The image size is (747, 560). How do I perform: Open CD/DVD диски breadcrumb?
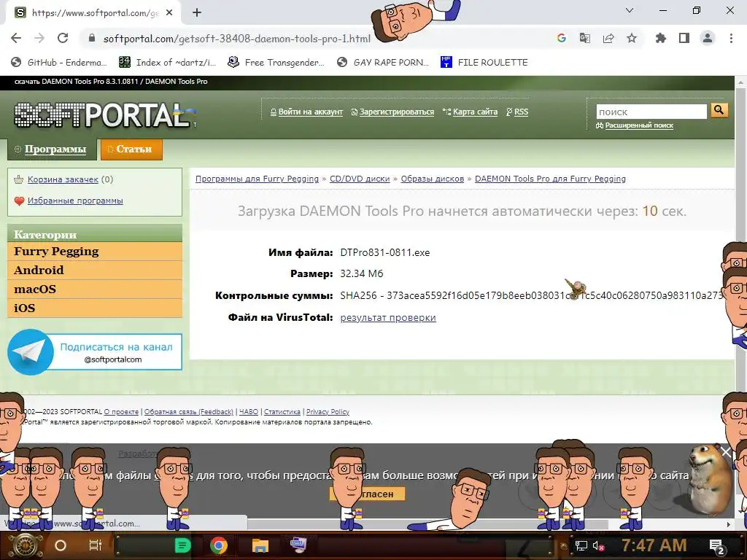point(360,179)
